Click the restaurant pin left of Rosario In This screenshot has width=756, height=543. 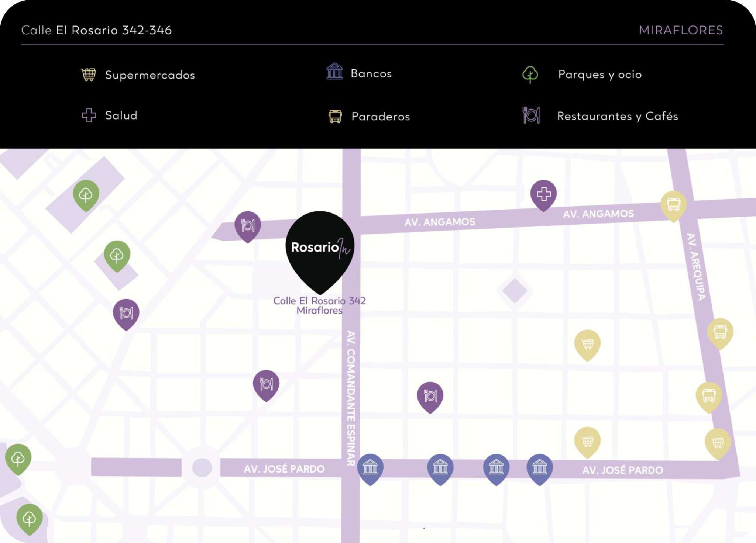[248, 225]
